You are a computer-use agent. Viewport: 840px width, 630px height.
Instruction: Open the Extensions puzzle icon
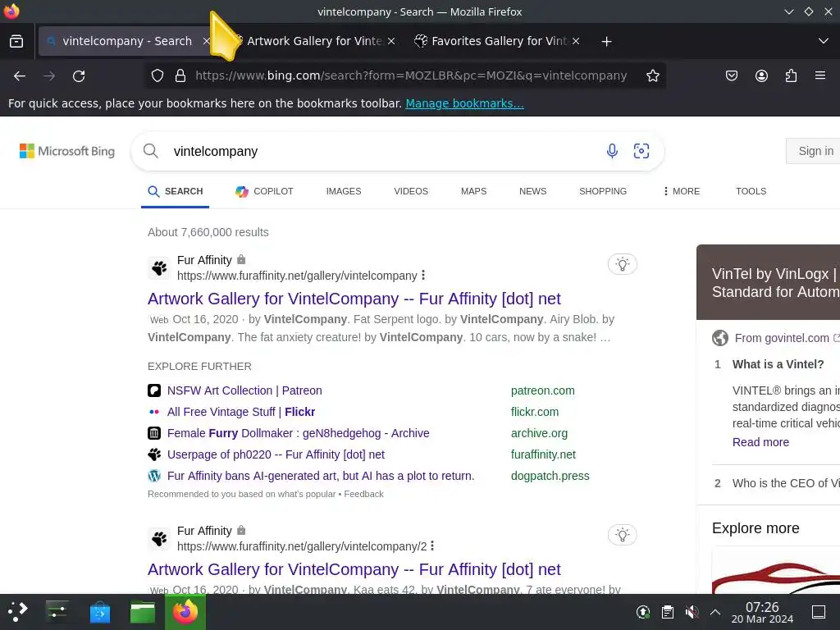click(x=791, y=76)
